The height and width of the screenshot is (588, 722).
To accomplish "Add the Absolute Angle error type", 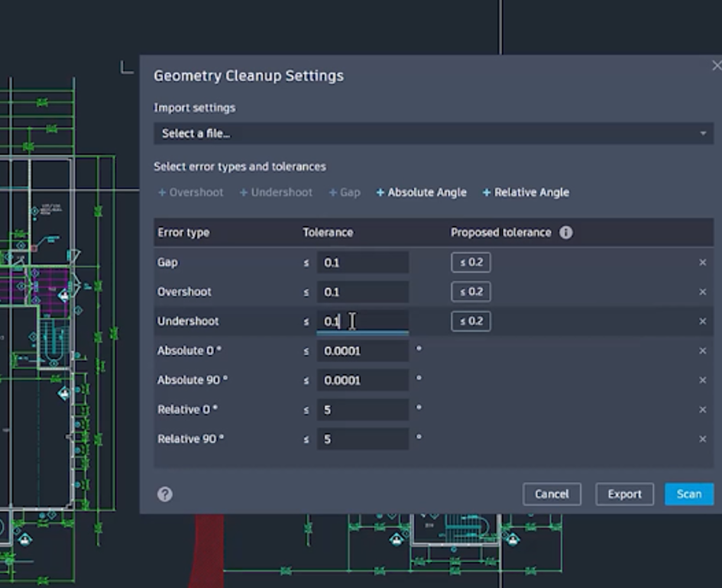I will (421, 192).
